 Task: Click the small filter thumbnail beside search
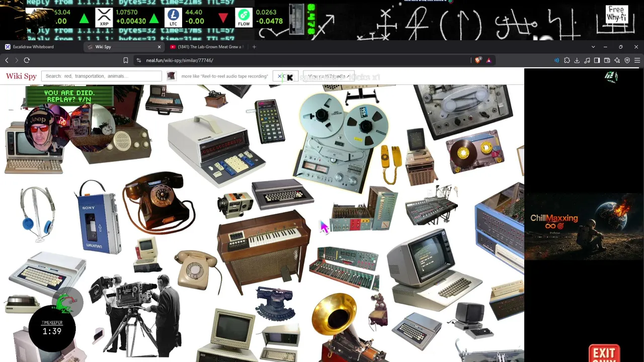coord(171,76)
